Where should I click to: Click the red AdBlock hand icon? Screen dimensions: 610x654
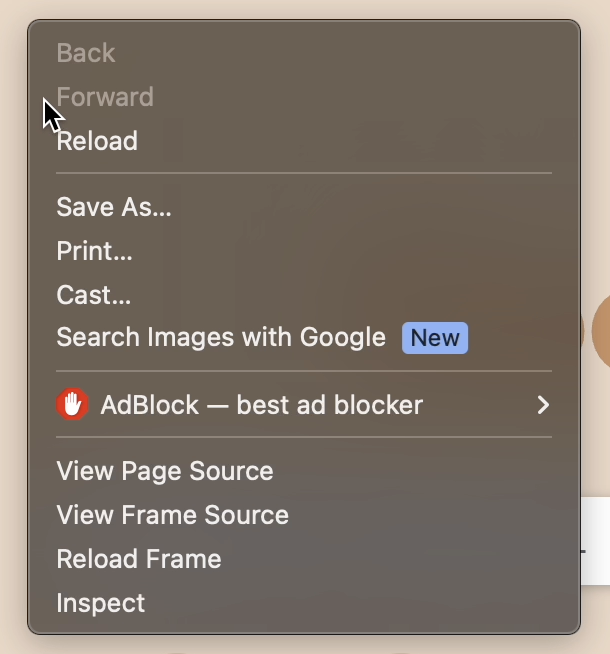[71, 405]
